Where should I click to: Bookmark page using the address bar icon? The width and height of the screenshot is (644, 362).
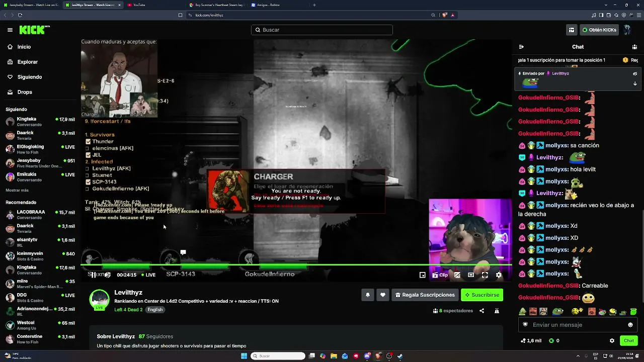click(181, 15)
